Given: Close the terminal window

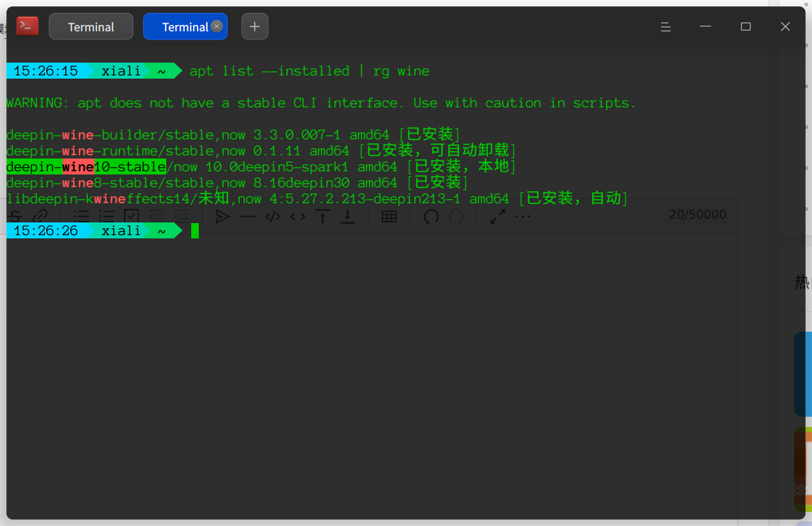Looking at the screenshot, I should (x=786, y=27).
